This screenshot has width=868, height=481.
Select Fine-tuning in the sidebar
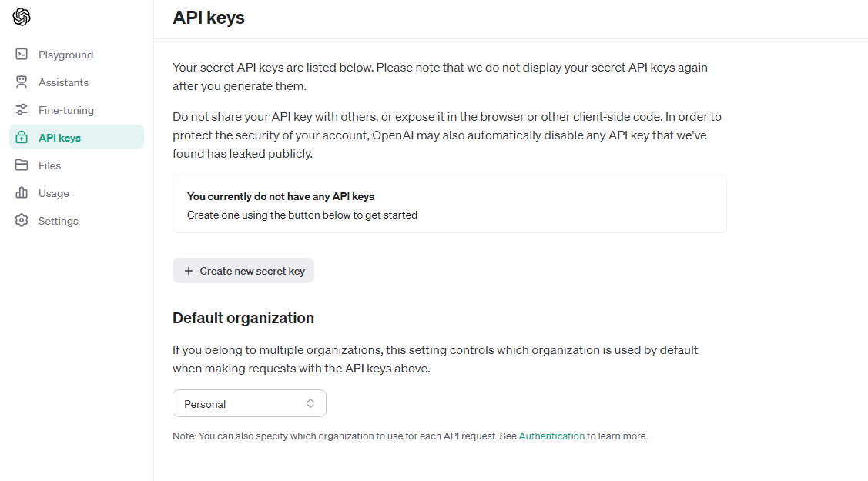tap(76, 109)
